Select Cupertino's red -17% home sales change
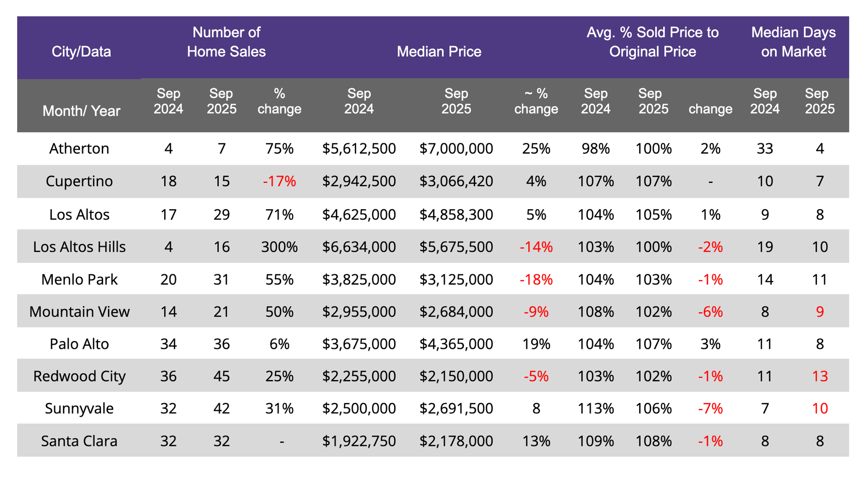Viewport: 868px width, 483px height. pyautogui.click(x=279, y=181)
